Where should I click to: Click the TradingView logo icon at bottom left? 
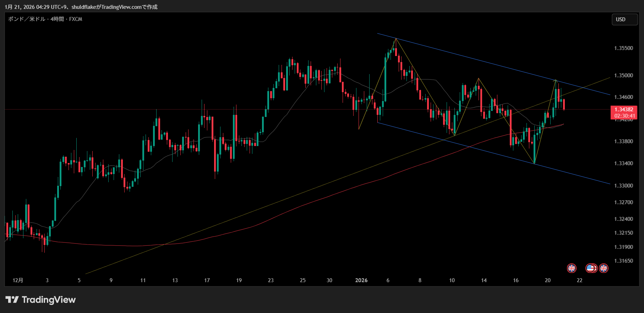click(x=12, y=300)
